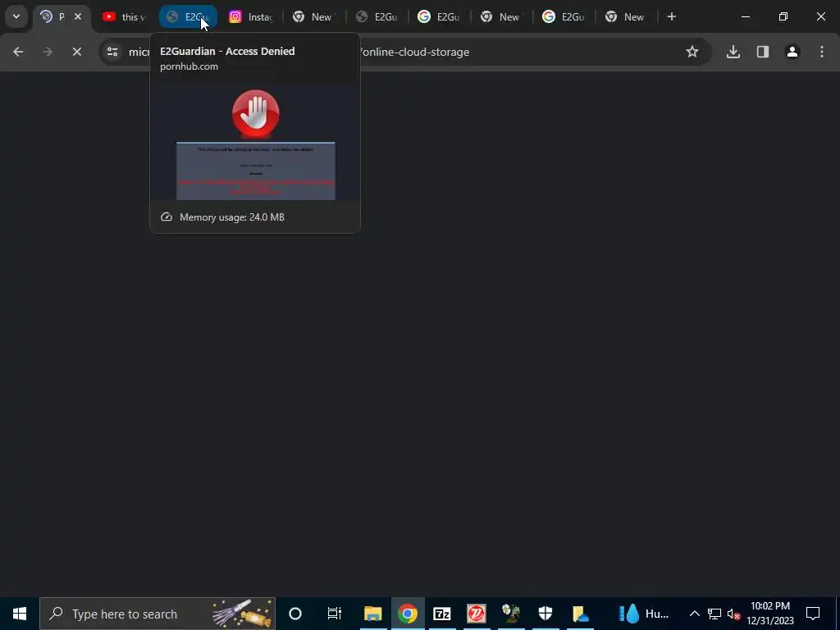The image size is (840, 630).
Task: Go forward with the forward arrow
Action: click(x=48, y=52)
